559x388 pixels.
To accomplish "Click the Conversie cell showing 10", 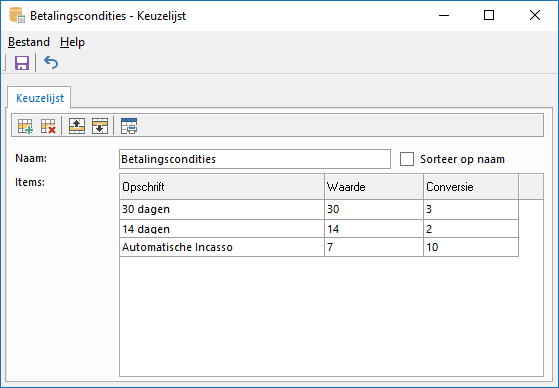I will 471,247.
